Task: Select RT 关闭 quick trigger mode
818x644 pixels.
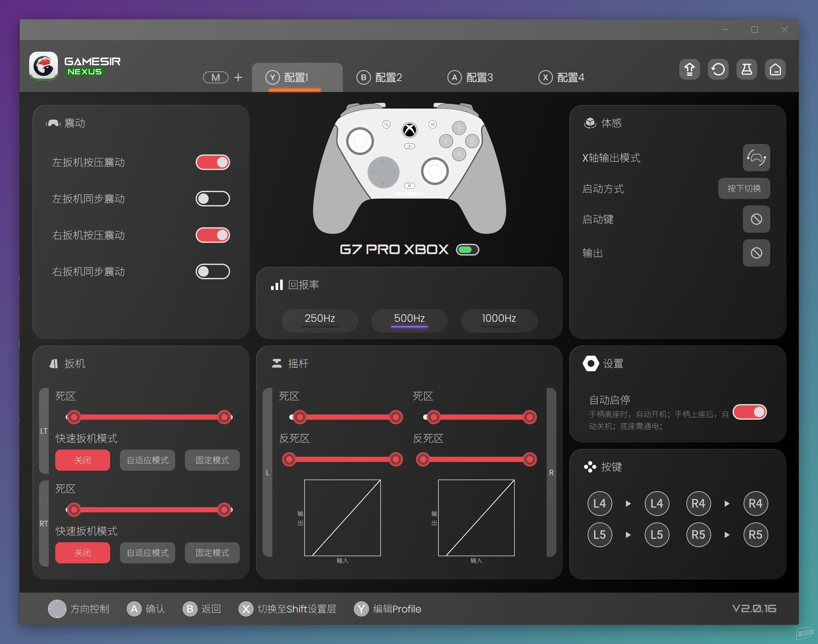Action: pos(83,553)
